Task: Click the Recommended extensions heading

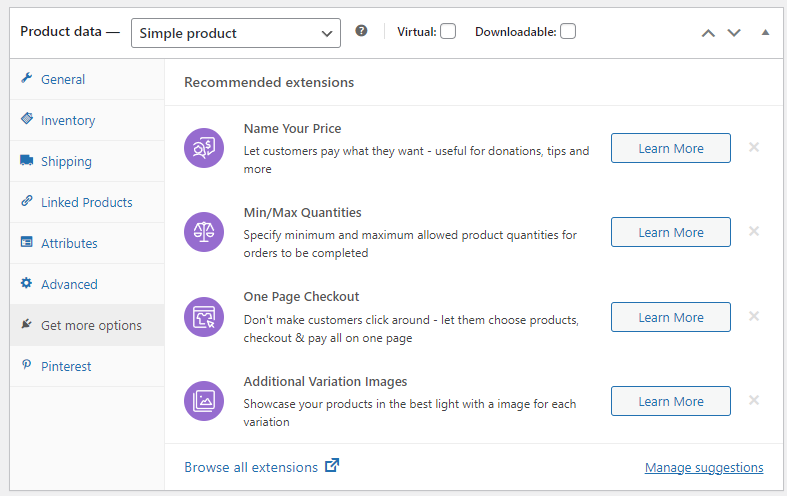Action: [269, 82]
